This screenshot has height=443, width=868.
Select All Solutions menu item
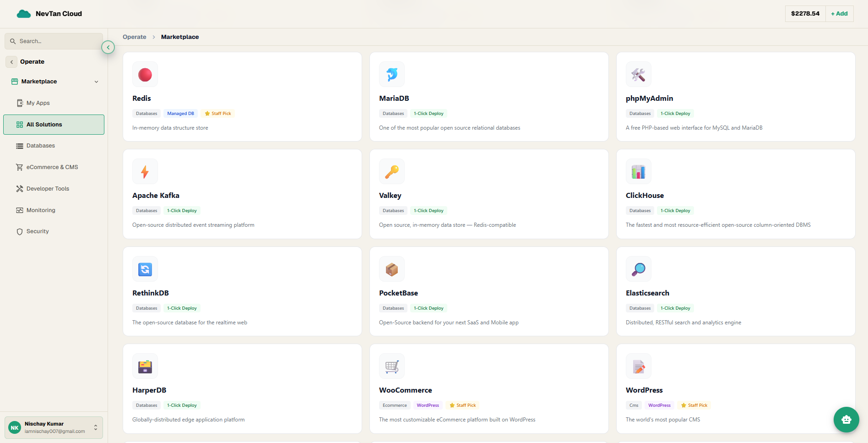[54, 125]
